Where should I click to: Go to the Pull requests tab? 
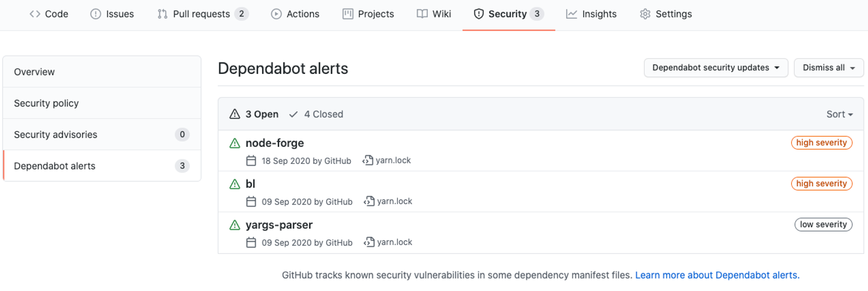point(202,14)
